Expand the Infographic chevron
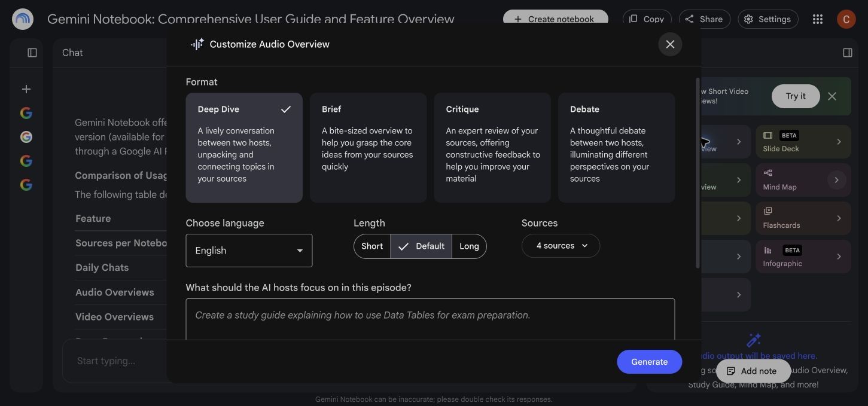868x406 pixels. 839,257
